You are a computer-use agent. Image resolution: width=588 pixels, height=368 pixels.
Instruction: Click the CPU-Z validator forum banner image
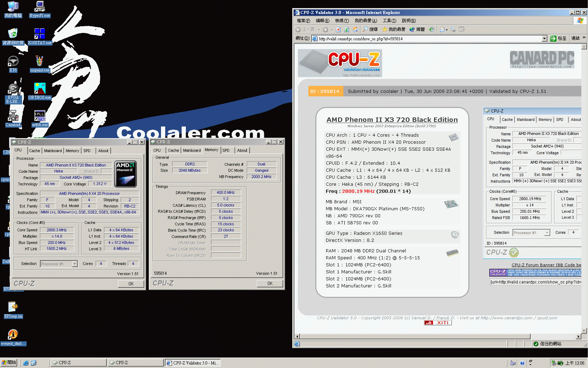(535, 273)
